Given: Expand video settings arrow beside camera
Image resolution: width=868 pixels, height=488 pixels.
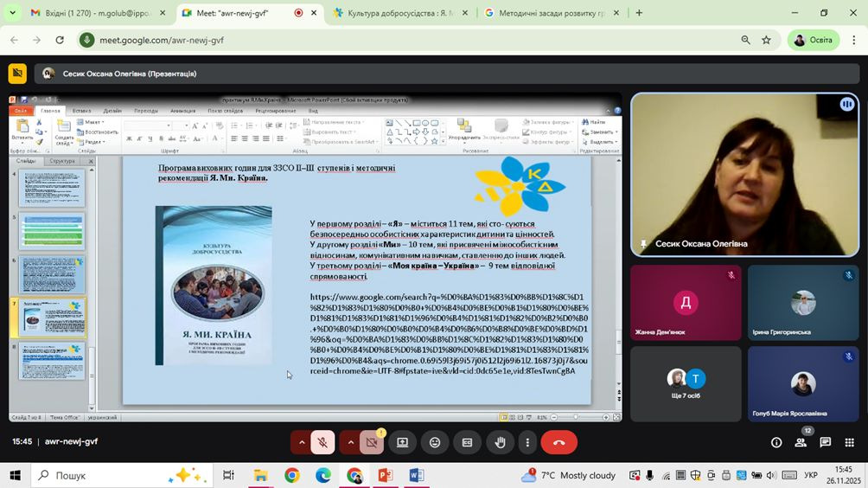Looking at the screenshot, I should click(350, 442).
